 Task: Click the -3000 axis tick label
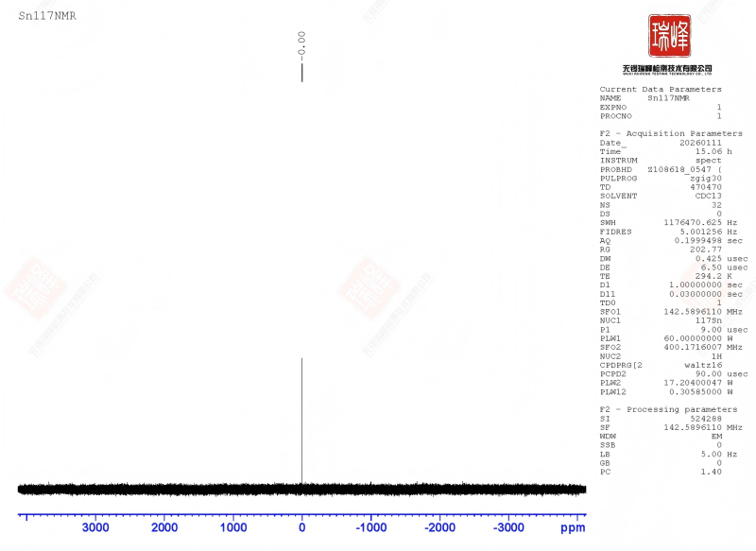click(508, 527)
